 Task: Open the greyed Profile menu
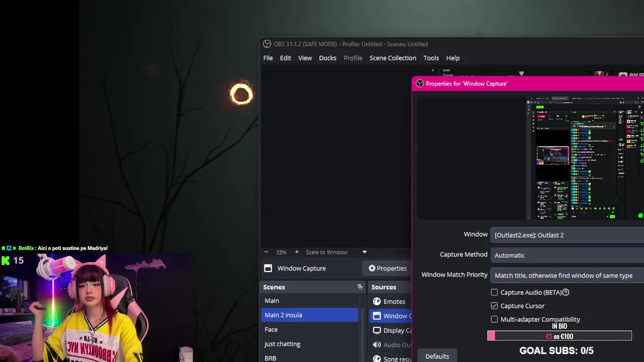pyautogui.click(x=353, y=58)
